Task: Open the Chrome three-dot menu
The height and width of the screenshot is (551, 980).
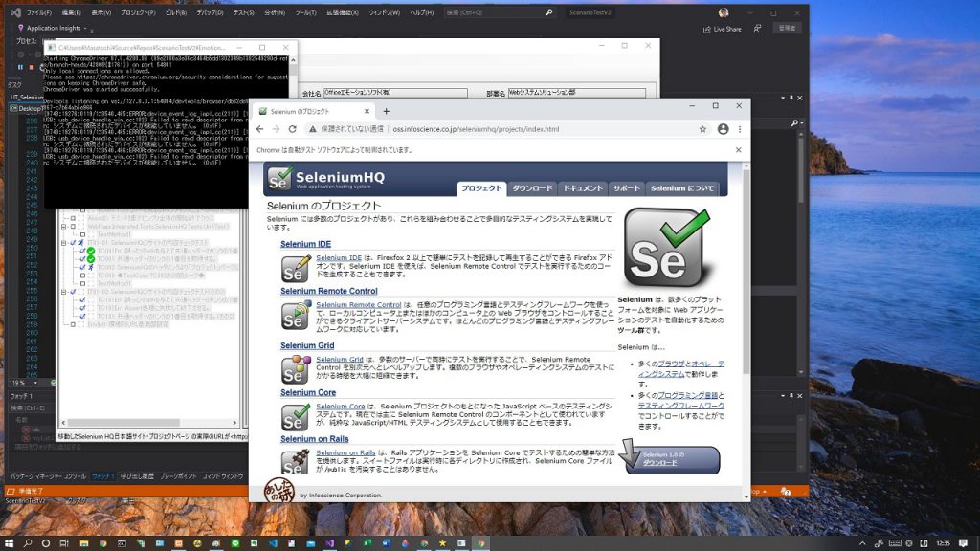Action: [x=740, y=129]
